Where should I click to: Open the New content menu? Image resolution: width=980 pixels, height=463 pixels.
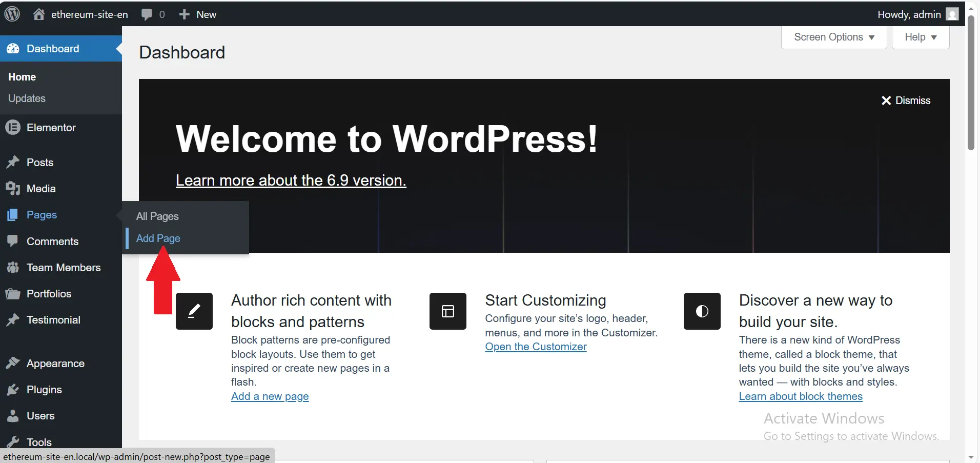pos(198,14)
